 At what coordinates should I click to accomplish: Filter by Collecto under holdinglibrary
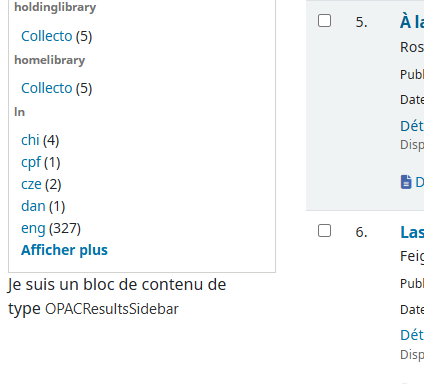(47, 36)
